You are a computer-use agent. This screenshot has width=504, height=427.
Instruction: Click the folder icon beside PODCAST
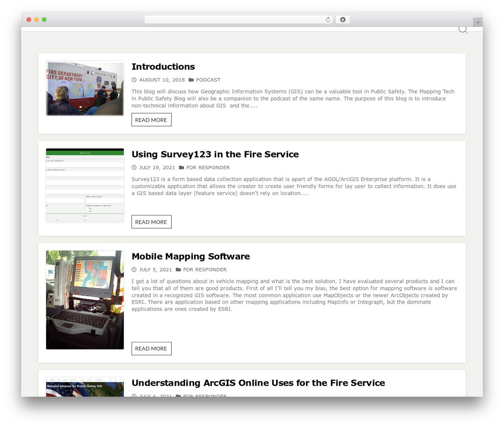191,80
